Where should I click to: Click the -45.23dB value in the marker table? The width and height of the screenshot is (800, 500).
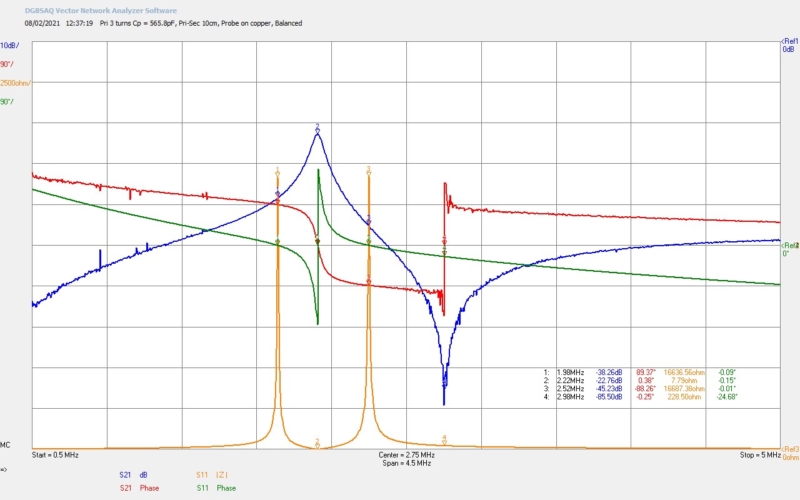609,389
